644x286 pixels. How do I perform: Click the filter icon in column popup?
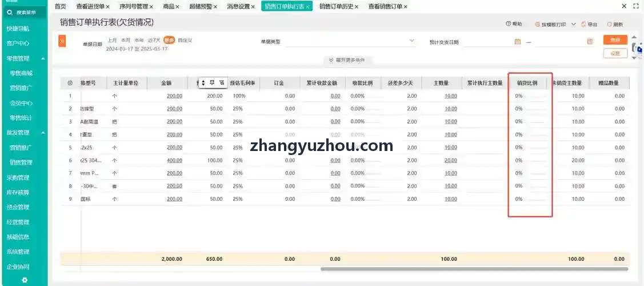pyautogui.click(x=221, y=82)
